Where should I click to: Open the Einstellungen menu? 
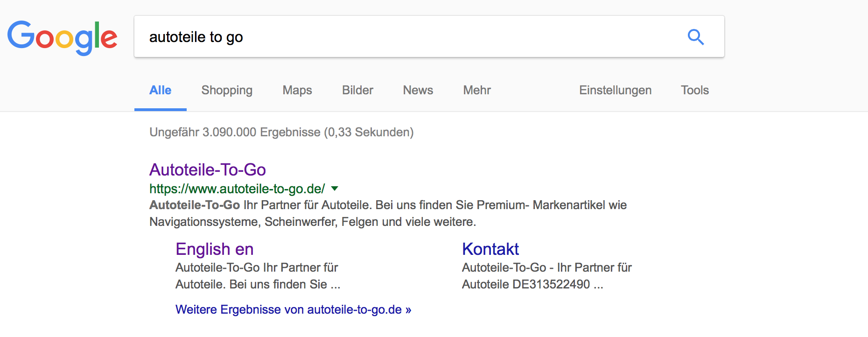tap(615, 90)
